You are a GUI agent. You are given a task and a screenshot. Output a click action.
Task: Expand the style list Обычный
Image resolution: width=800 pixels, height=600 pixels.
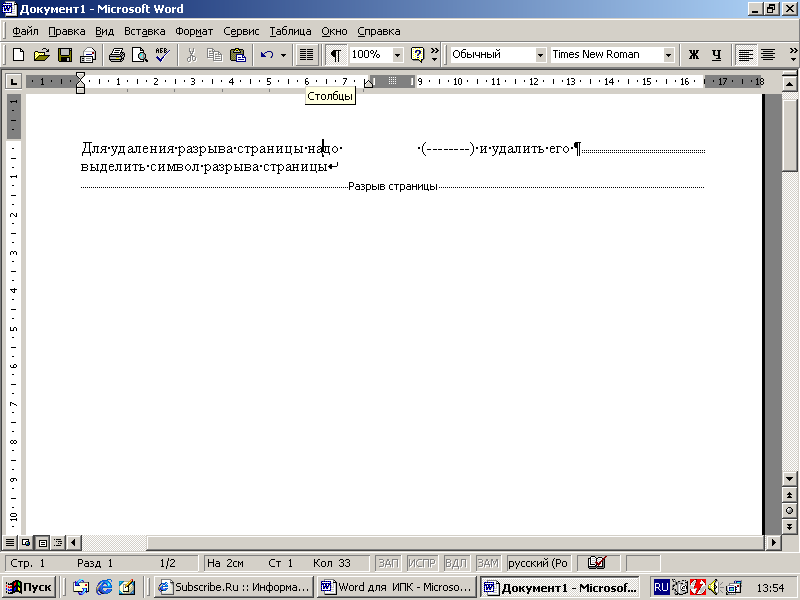coord(540,55)
